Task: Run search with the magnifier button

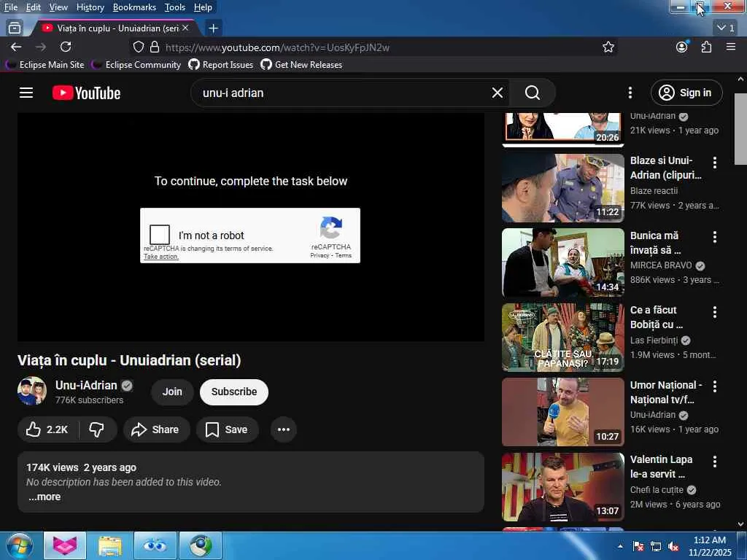Action: [x=532, y=93]
